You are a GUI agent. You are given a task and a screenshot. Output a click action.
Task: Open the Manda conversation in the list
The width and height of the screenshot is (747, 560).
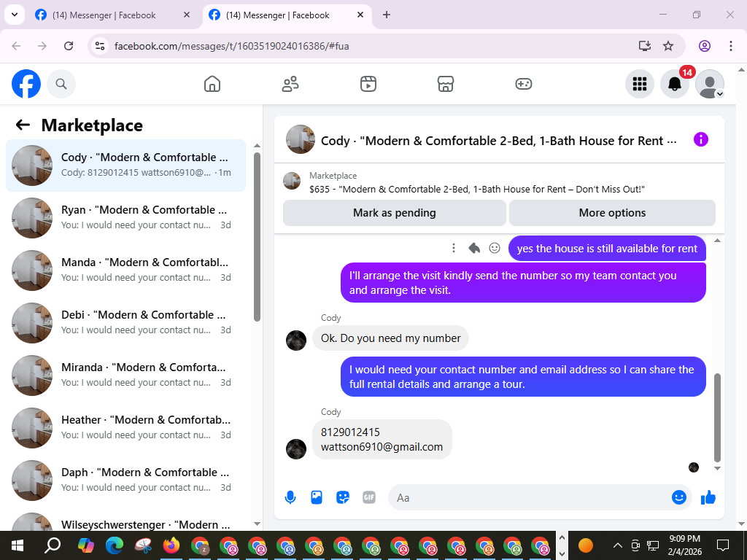point(125,270)
